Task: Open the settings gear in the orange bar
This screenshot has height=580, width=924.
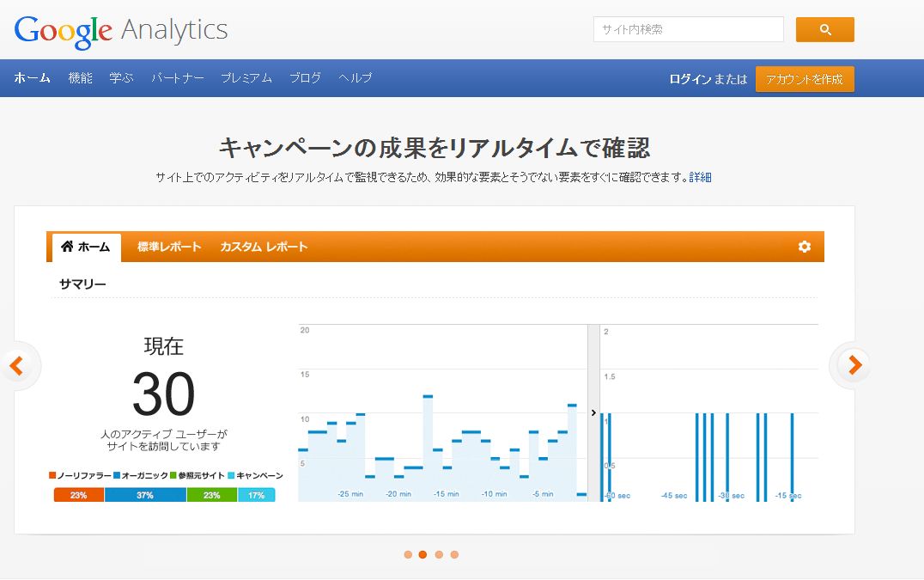Action: tap(805, 247)
